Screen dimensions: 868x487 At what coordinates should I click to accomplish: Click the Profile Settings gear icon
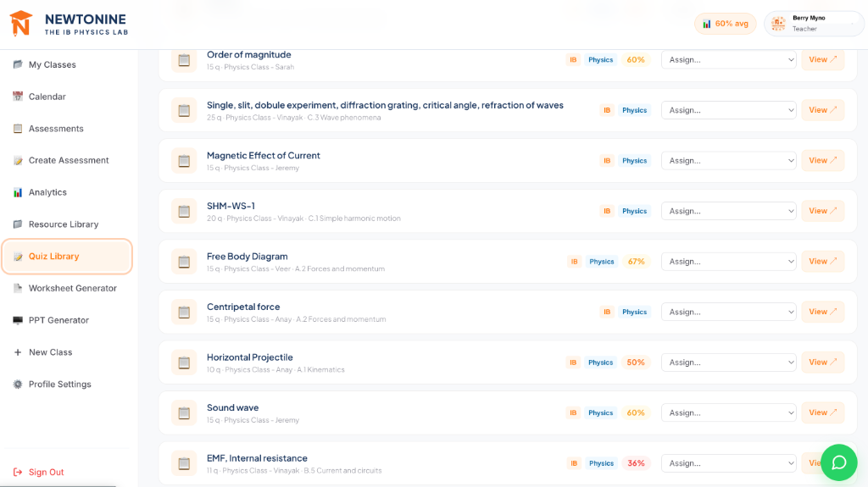(18, 384)
